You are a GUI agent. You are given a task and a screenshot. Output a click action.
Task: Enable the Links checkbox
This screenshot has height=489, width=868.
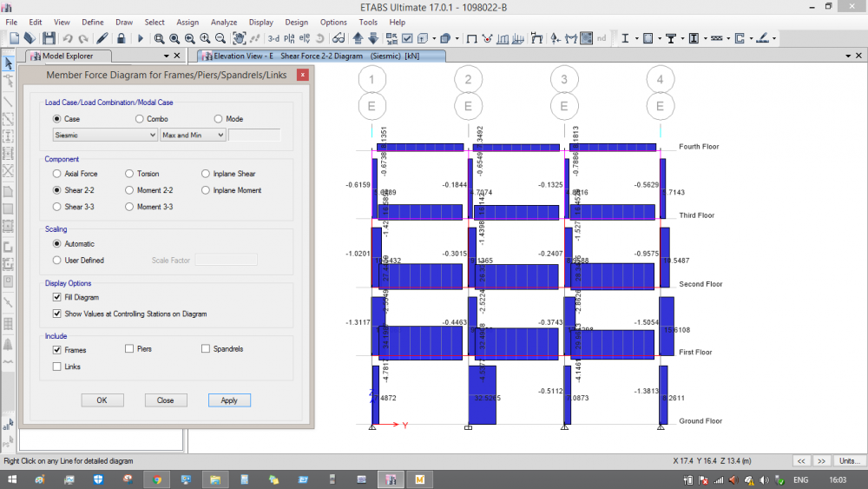(x=56, y=366)
